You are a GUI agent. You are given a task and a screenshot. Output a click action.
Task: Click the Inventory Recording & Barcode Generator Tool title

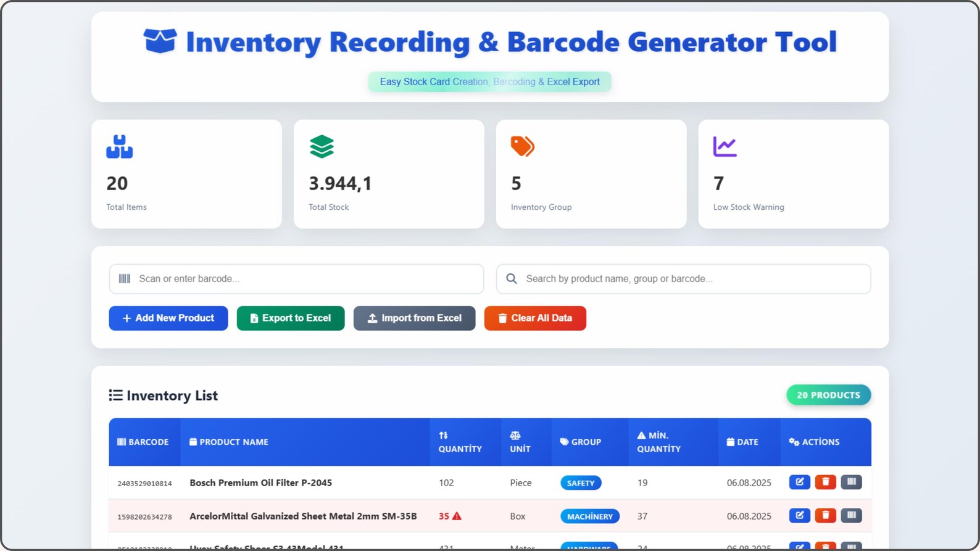[512, 42]
